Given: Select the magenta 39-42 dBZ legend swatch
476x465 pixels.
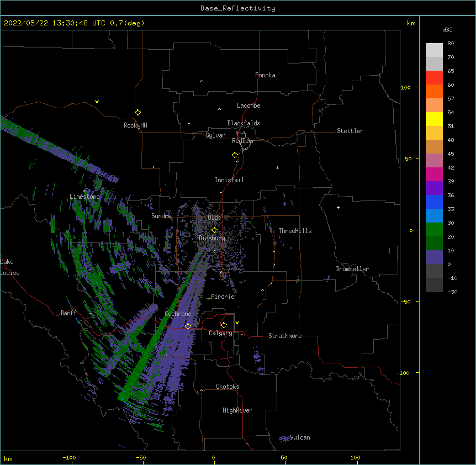Looking at the screenshot, I should [434, 174].
